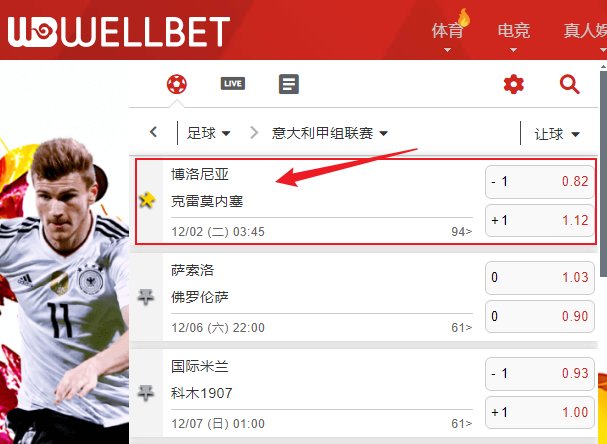Viewport: 607px width, 444px height.
Task: Open the bet slip list icon
Action: point(289,84)
